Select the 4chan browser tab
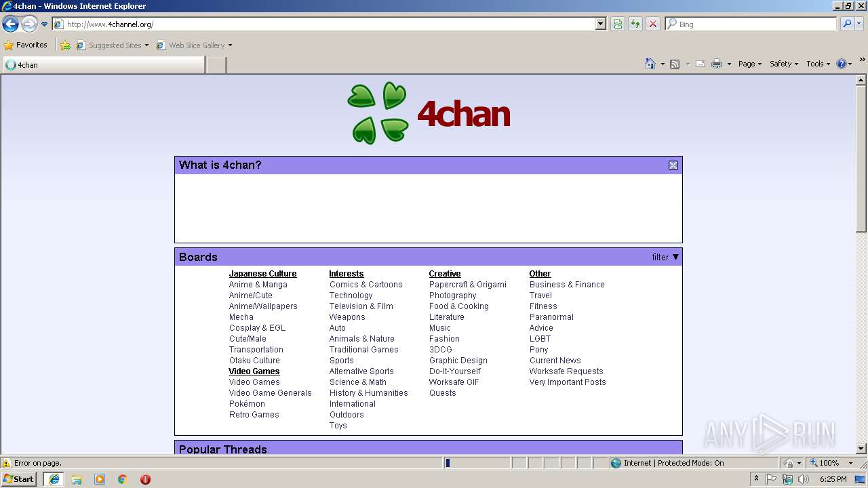Screen dimensions: 868x488 pos(103,65)
